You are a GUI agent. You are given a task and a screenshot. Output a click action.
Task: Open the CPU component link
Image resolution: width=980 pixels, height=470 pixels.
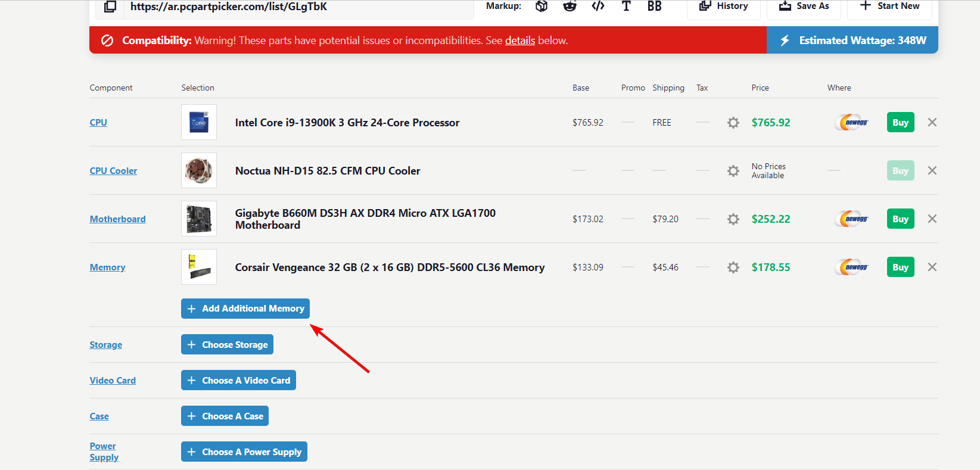tap(98, 123)
